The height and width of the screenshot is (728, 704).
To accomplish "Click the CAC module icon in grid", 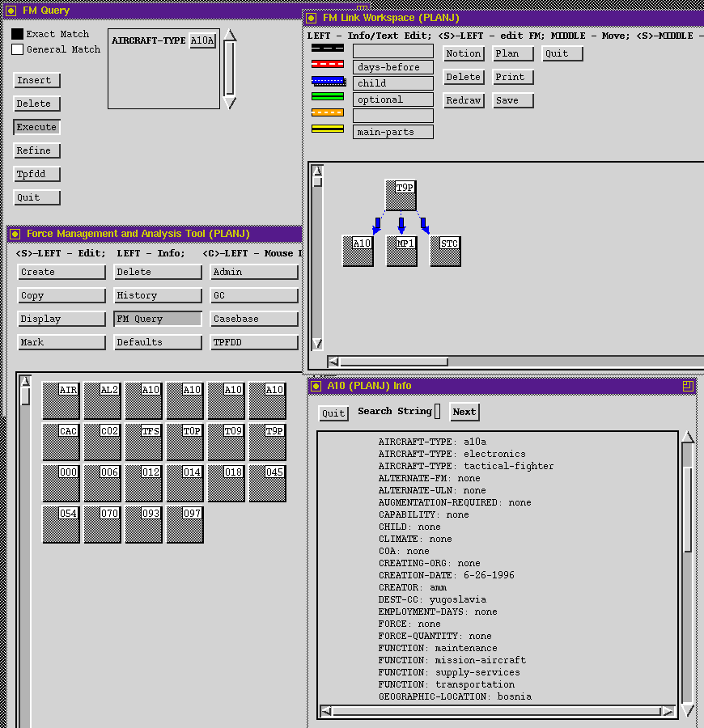I will click(61, 442).
